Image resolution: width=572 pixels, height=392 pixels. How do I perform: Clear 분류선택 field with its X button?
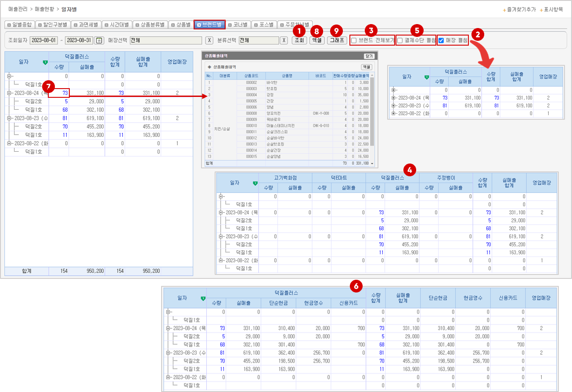[284, 41]
